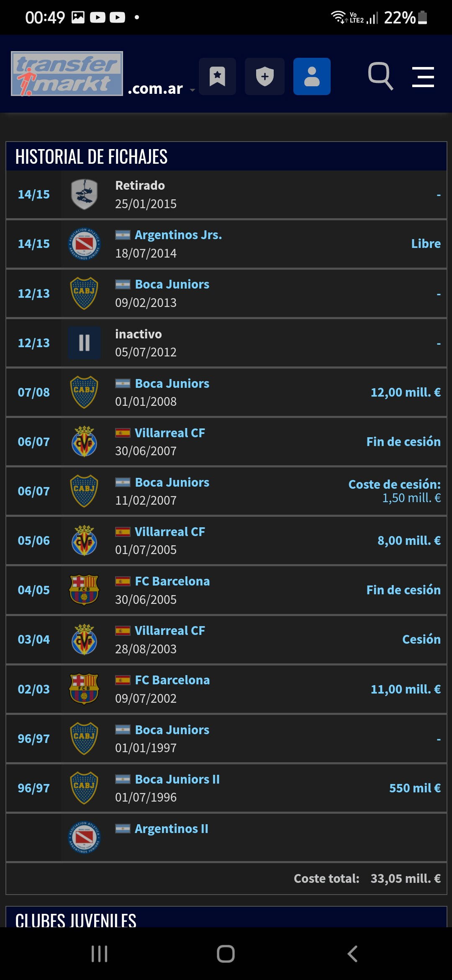Tap the FC Barcelona crest in the 02/03 row
Screen dimensions: 452x980
[x=84, y=689]
